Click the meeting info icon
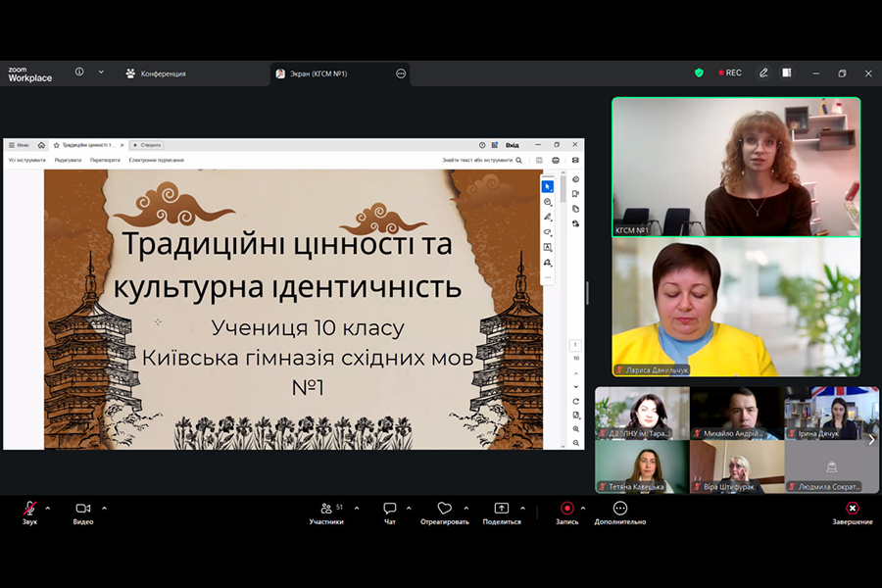Screen dimensions: 882x588 point(79,72)
